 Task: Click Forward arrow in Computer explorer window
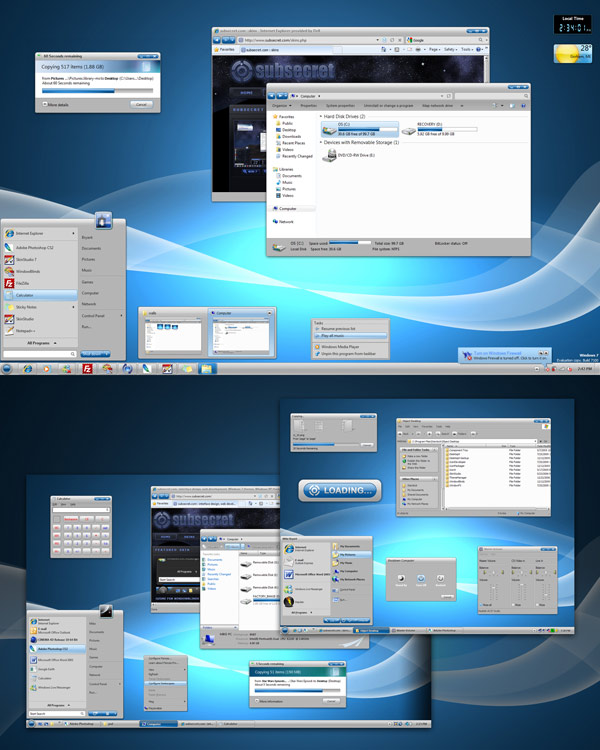click(x=282, y=96)
